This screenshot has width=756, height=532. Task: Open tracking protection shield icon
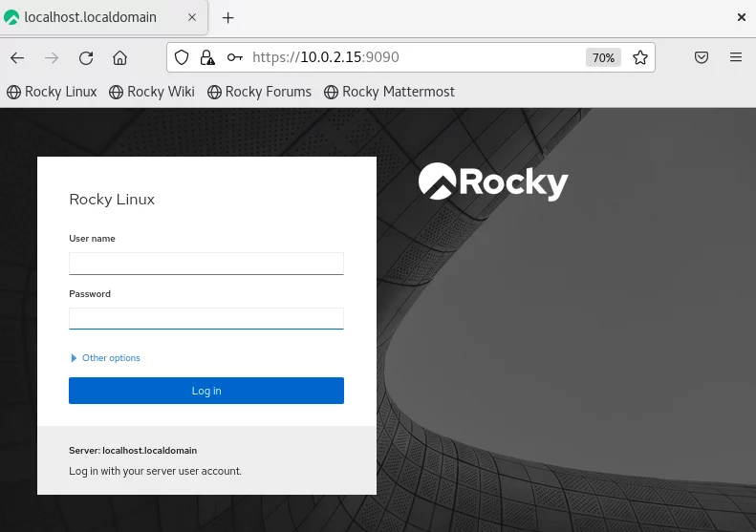(x=182, y=57)
